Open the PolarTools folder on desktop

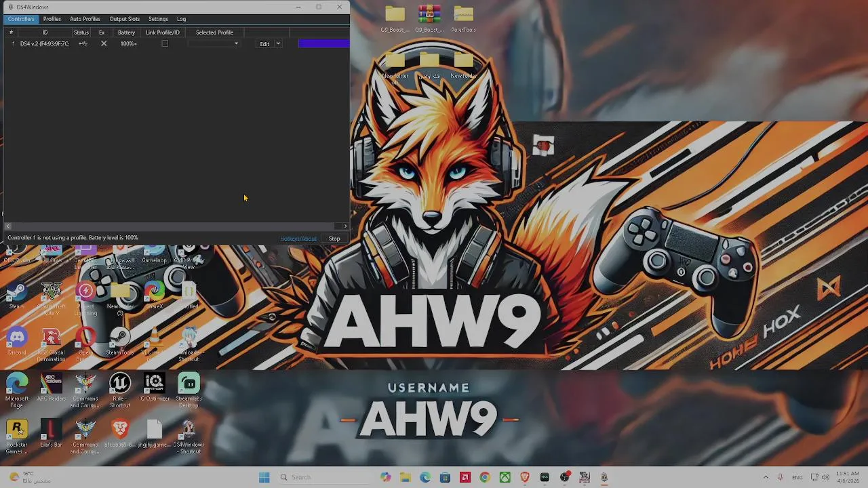464,19
